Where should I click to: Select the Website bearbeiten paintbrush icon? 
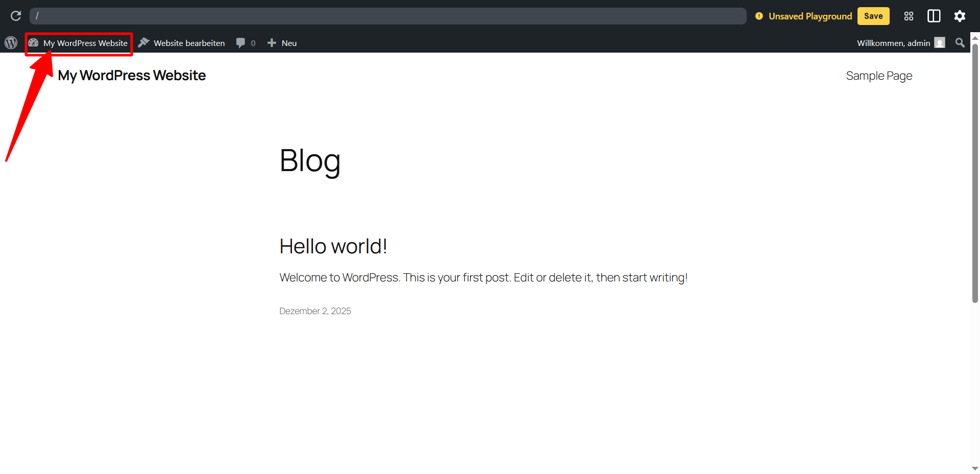[x=144, y=42]
